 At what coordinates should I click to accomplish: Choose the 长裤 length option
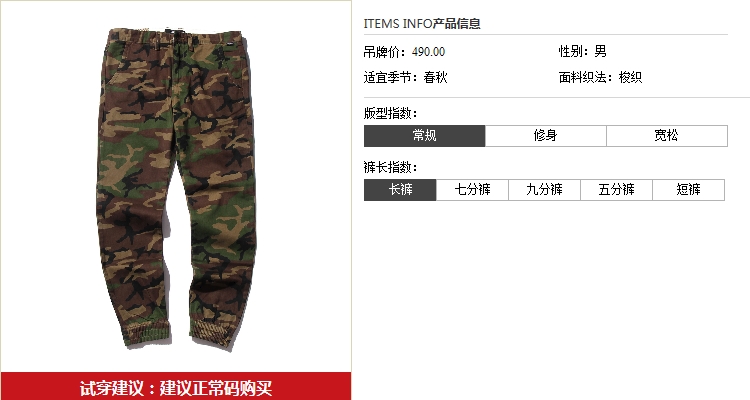point(400,190)
